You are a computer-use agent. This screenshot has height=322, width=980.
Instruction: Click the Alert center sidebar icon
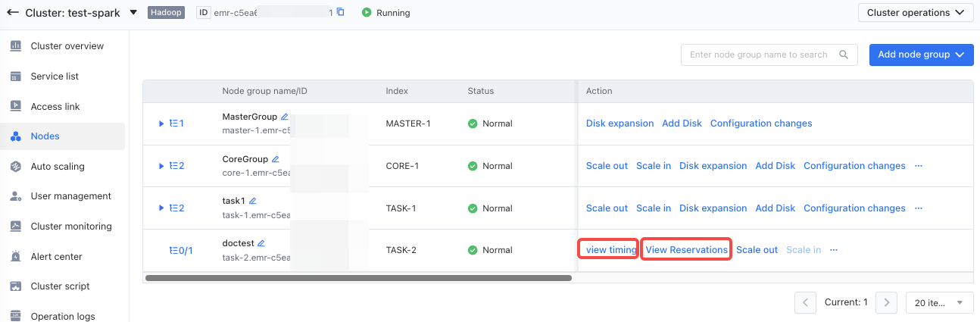point(15,257)
